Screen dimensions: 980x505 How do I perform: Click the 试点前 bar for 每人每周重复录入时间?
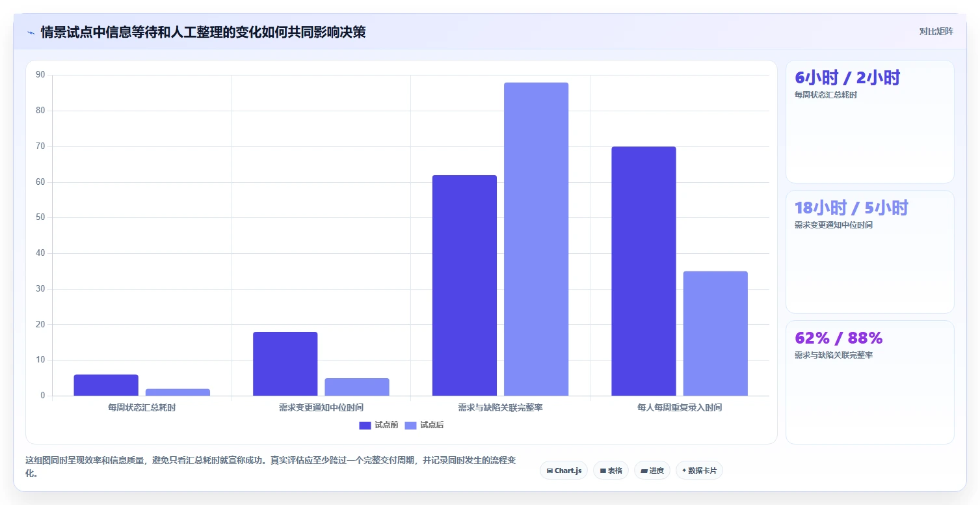pos(644,271)
